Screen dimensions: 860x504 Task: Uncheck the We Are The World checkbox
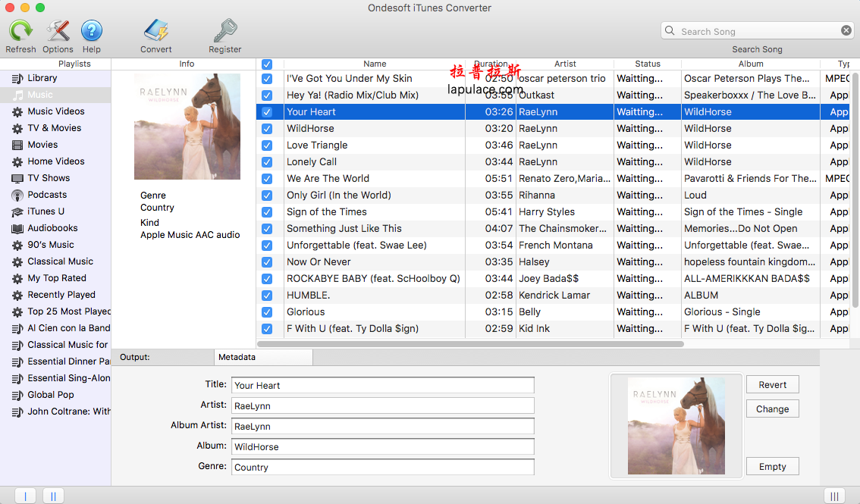tap(267, 179)
